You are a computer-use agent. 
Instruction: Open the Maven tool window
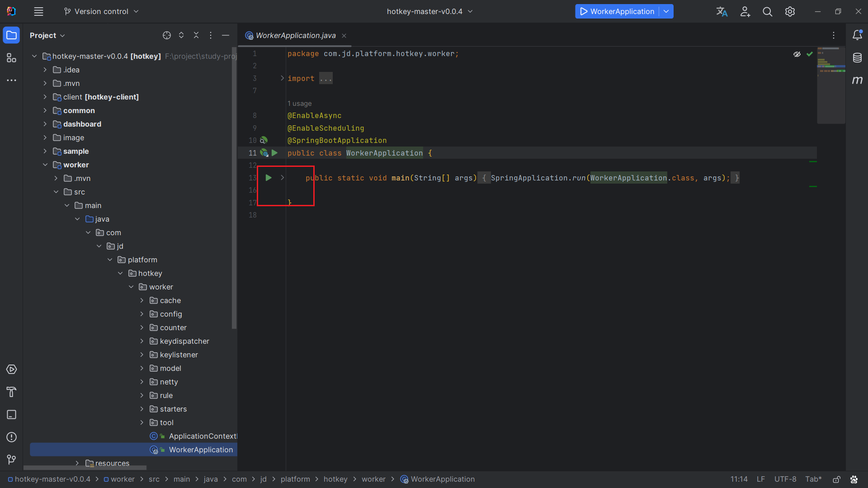857,81
